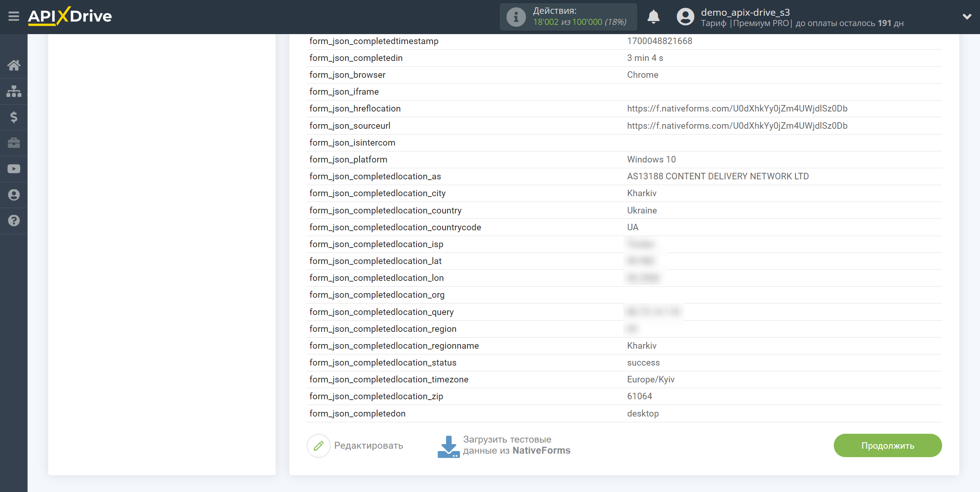This screenshot has height=492, width=980.
Task: Expand the account dropdown chevron
Action: point(967,16)
